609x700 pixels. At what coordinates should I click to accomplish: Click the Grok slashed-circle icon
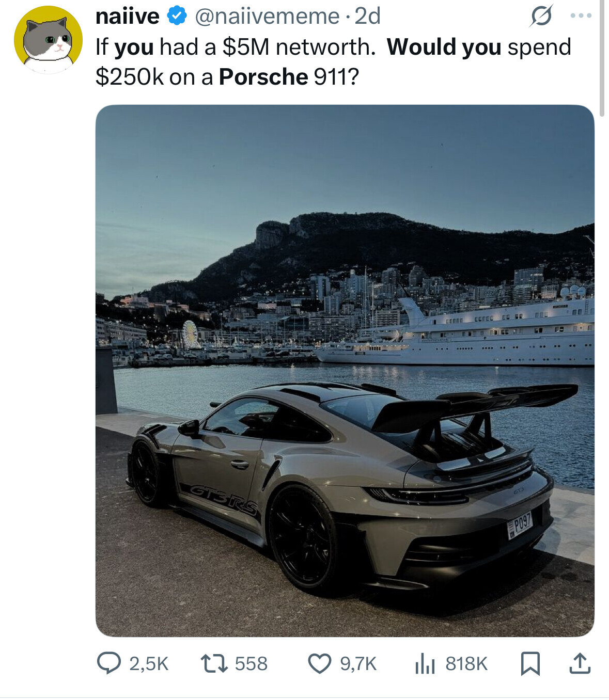tap(541, 16)
